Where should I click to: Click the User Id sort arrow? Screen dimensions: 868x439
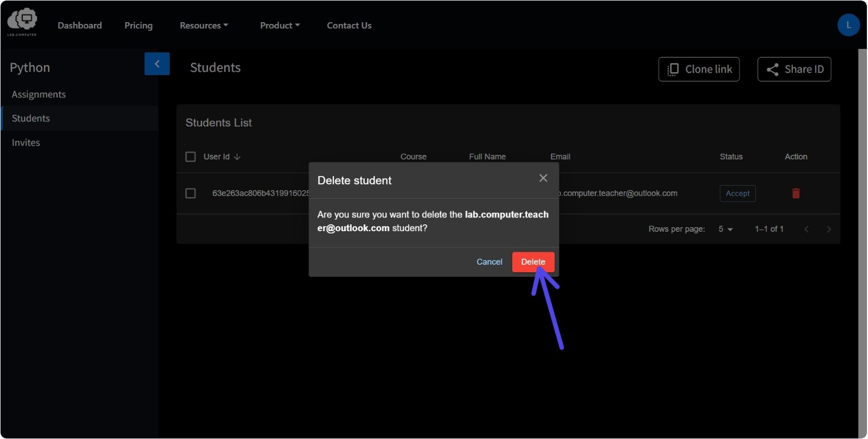[x=237, y=157]
